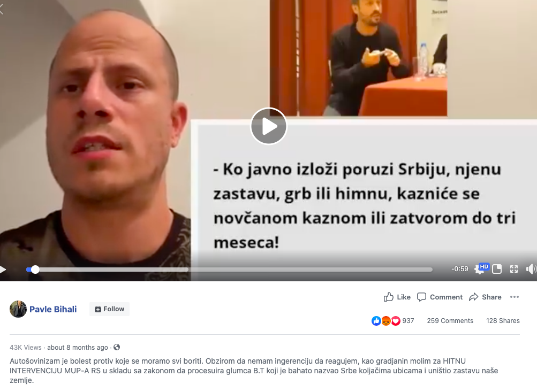This screenshot has height=392, width=537.
Task: Seek on the video progress bar
Action: [229, 270]
